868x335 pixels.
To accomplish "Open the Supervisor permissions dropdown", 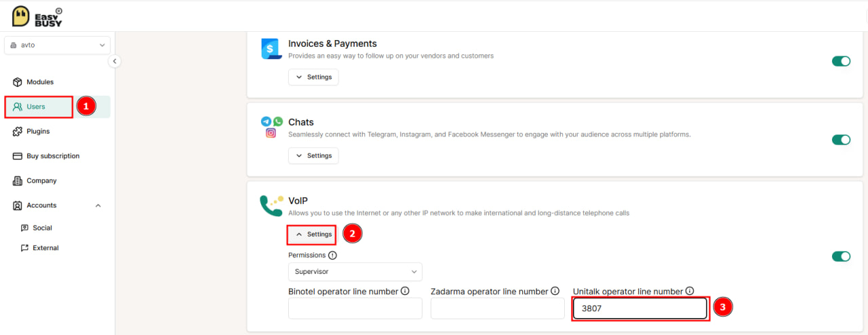I will pos(355,272).
